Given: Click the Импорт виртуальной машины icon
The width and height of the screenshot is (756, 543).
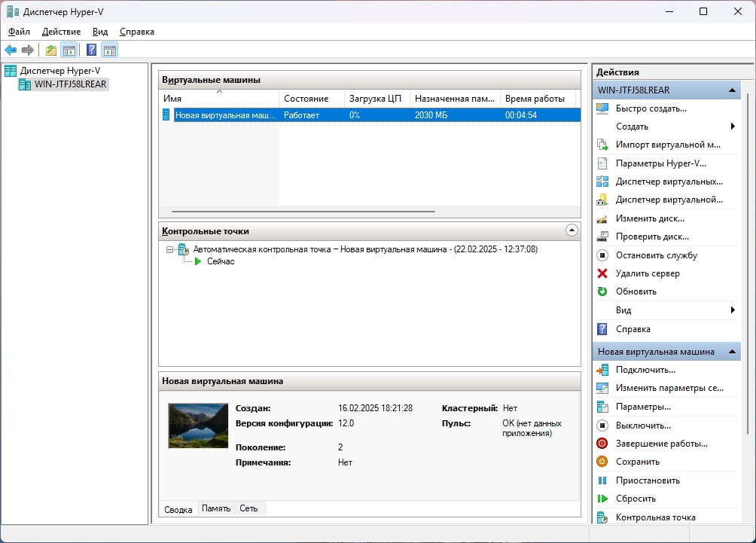Looking at the screenshot, I should click(x=602, y=145).
